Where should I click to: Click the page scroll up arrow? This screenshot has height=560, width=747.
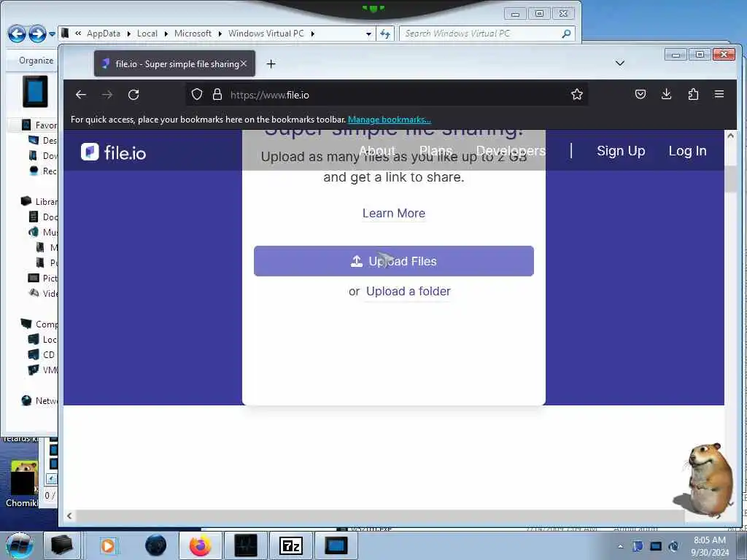730,136
